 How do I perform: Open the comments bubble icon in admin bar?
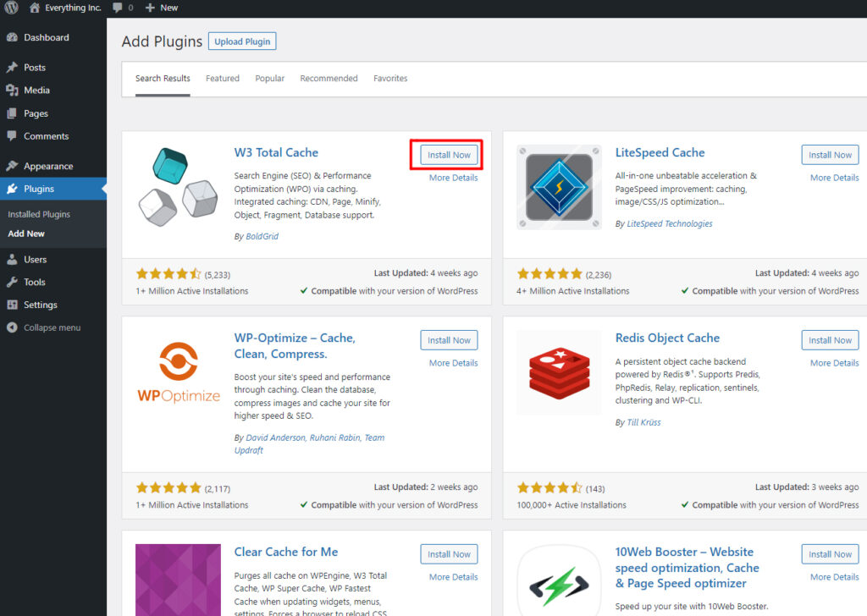pos(117,8)
